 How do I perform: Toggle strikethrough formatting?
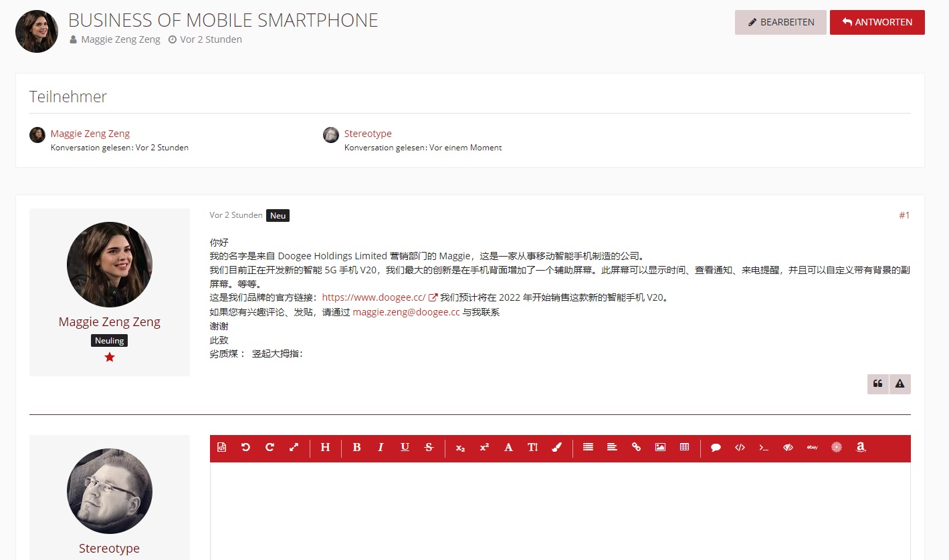[x=429, y=447]
